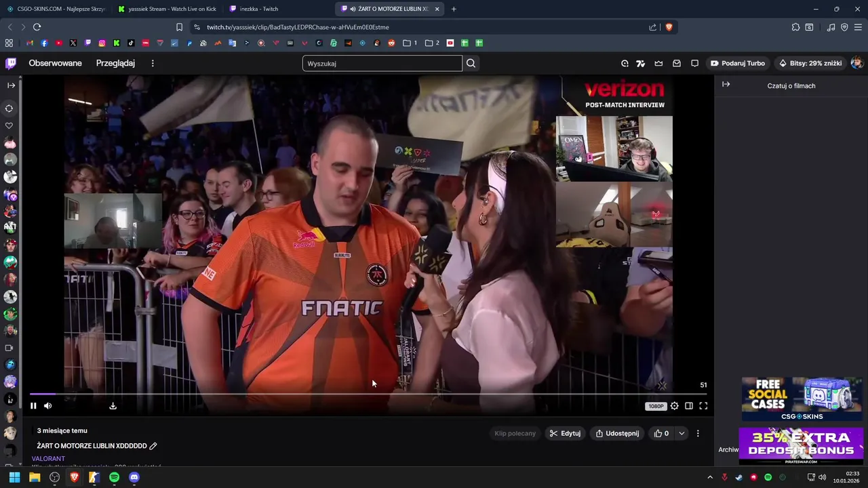Image resolution: width=868 pixels, height=488 pixels.
Task: Mute the clip volume speaker icon
Action: pyautogui.click(x=48, y=406)
